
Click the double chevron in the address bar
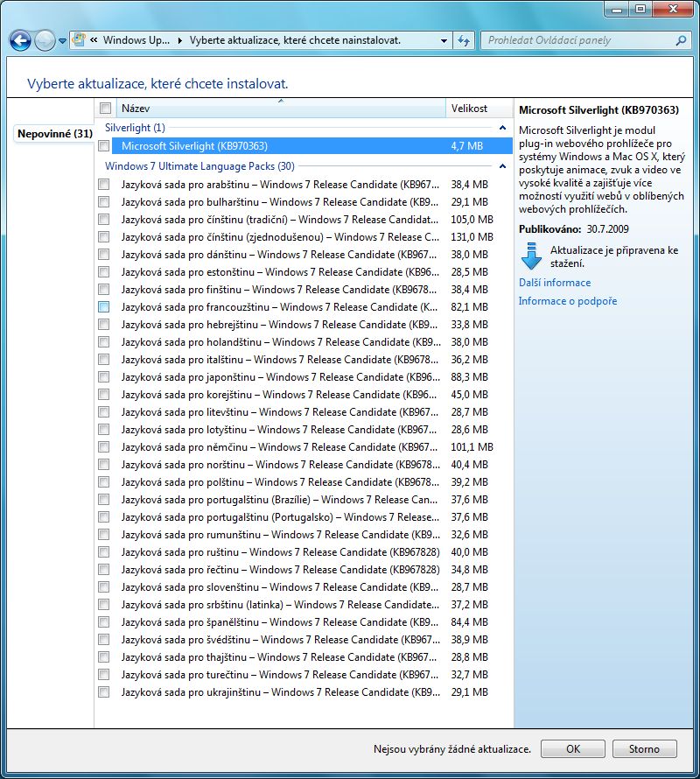(x=94, y=40)
